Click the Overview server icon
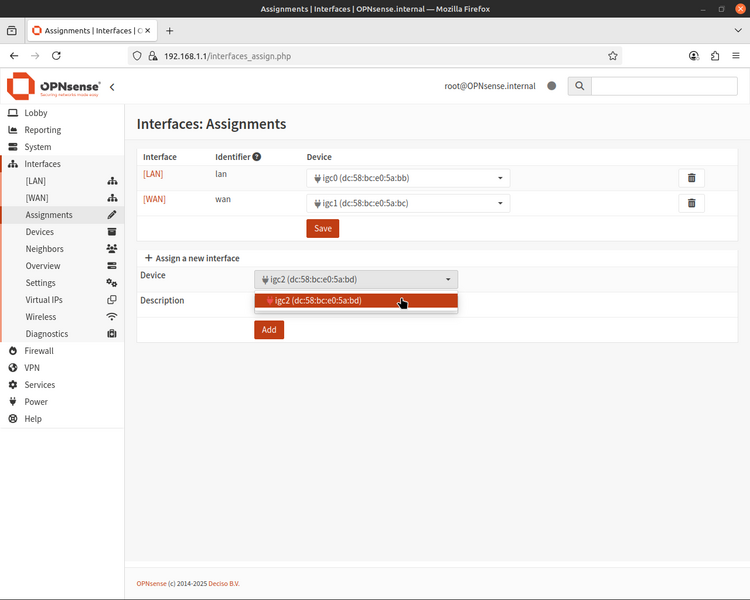The width and height of the screenshot is (750, 600). pos(112,266)
